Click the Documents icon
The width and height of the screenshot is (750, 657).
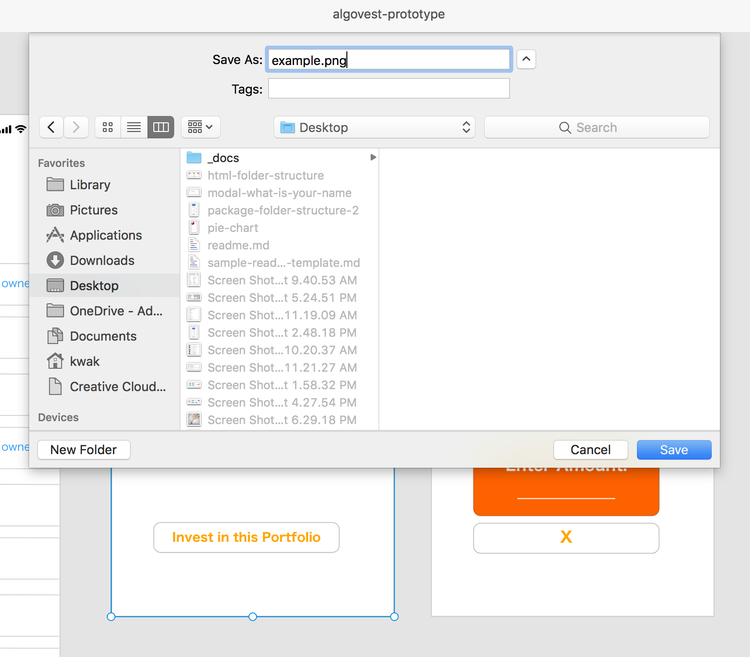55,336
